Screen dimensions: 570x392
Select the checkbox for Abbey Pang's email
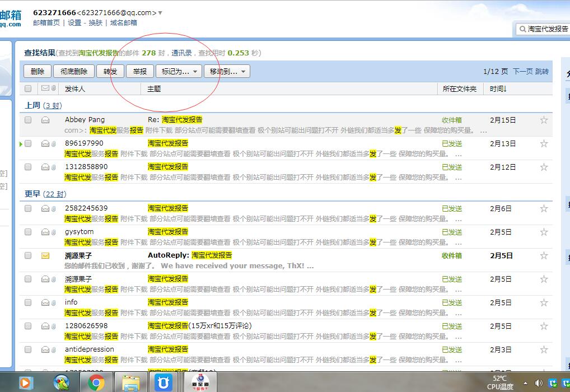[27, 120]
